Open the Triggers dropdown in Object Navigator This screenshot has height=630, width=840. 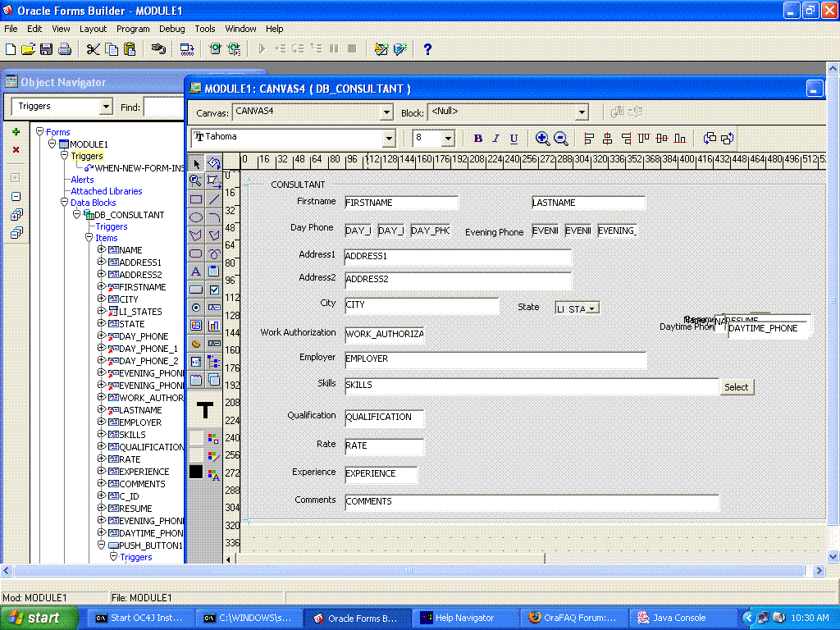coord(106,107)
